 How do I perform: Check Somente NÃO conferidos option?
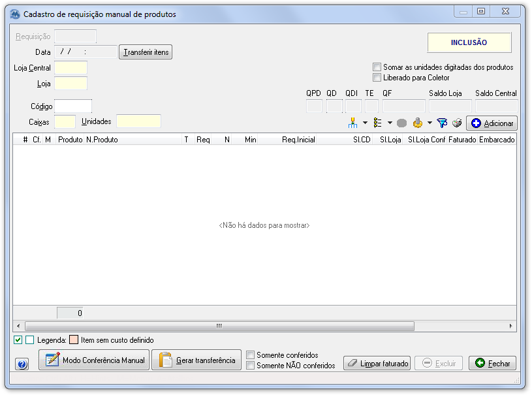click(x=251, y=366)
